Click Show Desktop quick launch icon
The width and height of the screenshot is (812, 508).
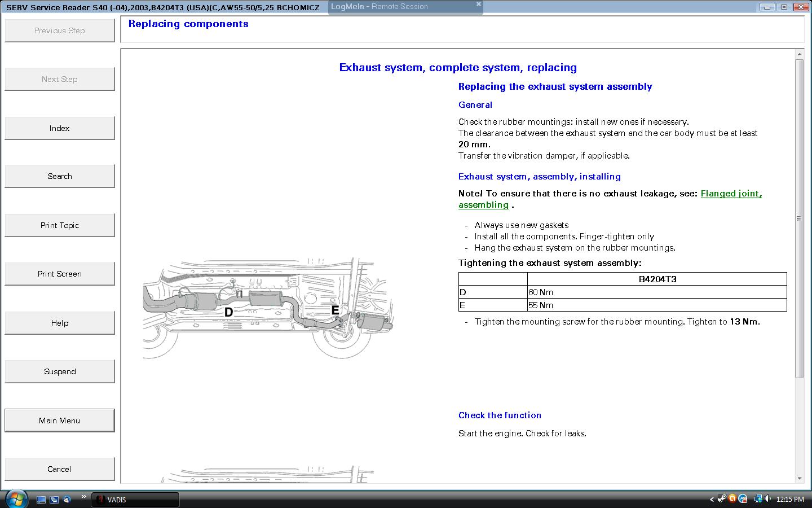[x=41, y=500]
